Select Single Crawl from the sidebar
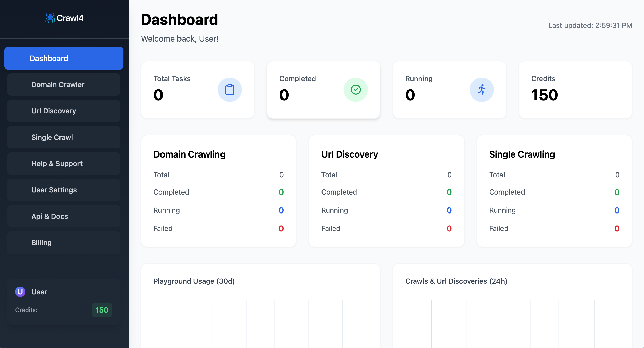 (x=64, y=137)
